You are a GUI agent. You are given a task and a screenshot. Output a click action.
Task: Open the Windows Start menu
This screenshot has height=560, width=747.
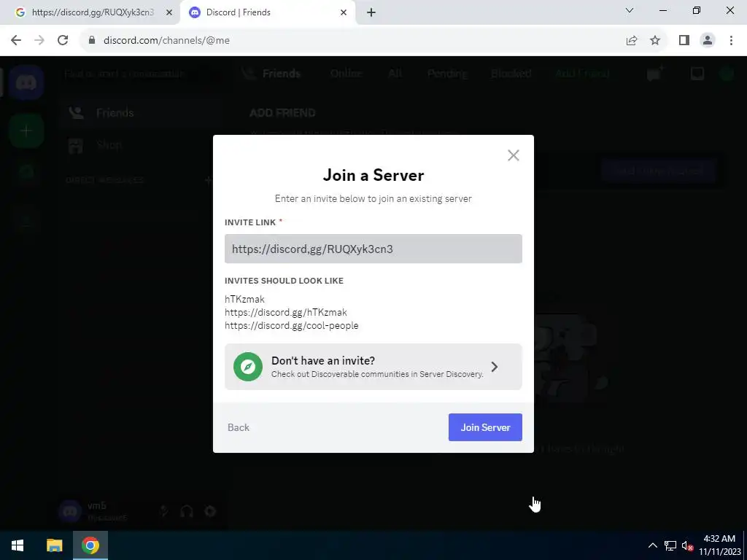pos(18,545)
